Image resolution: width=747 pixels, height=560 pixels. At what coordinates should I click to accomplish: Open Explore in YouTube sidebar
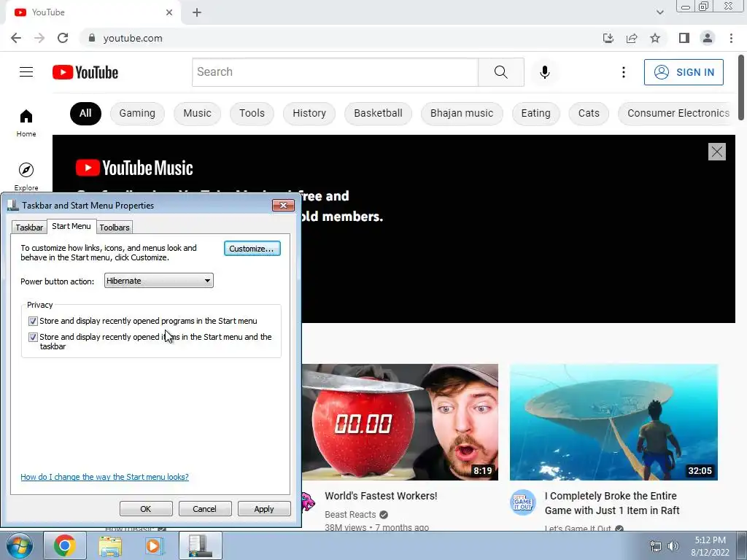point(26,176)
